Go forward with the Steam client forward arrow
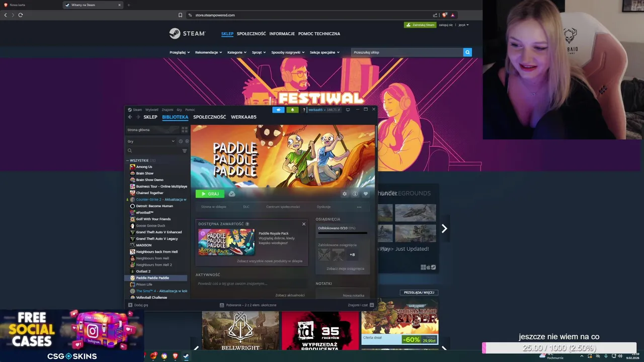Viewport: 644px width, 362px height. (x=138, y=117)
